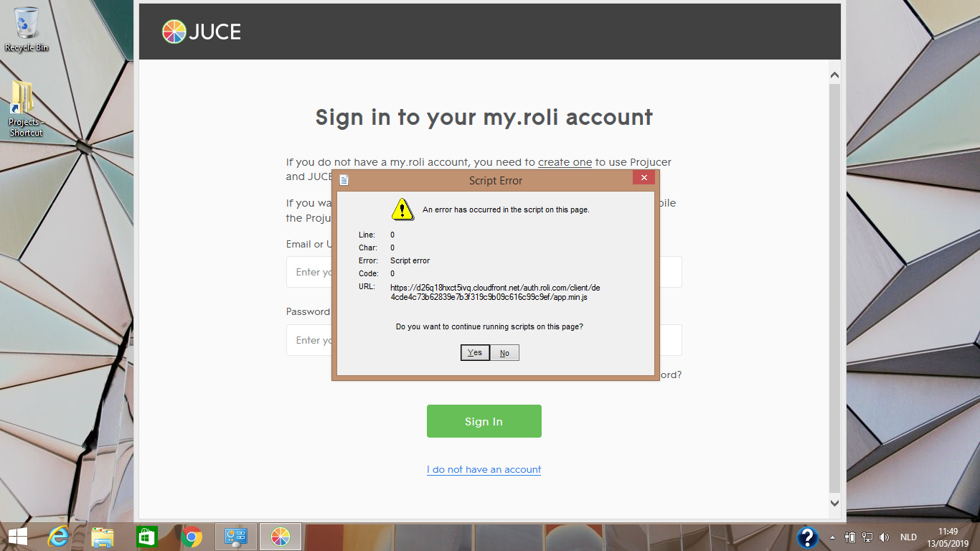Click the "Line:" label in the dialog
The image size is (980, 551).
[367, 235]
